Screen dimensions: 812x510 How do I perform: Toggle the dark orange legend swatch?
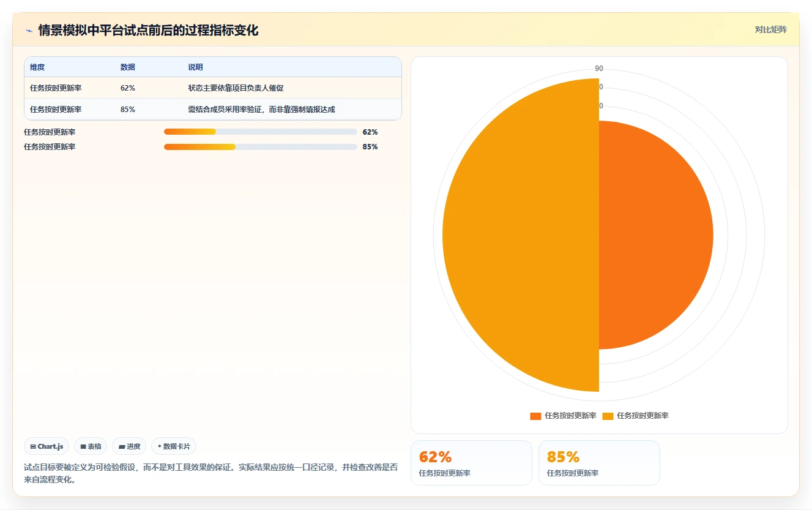click(535, 416)
